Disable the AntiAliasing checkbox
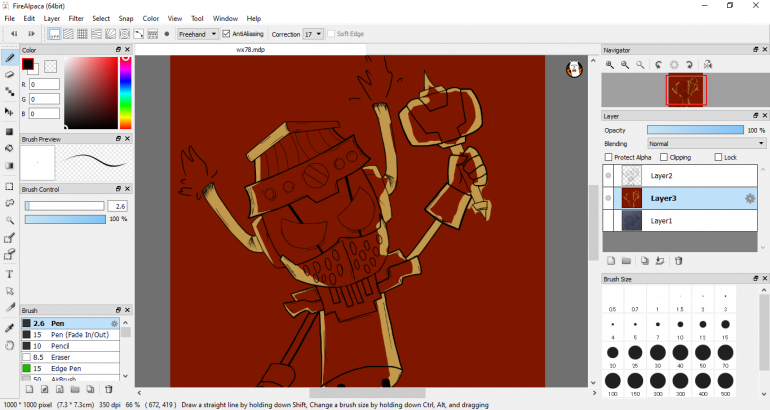The image size is (770, 410). pos(226,34)
